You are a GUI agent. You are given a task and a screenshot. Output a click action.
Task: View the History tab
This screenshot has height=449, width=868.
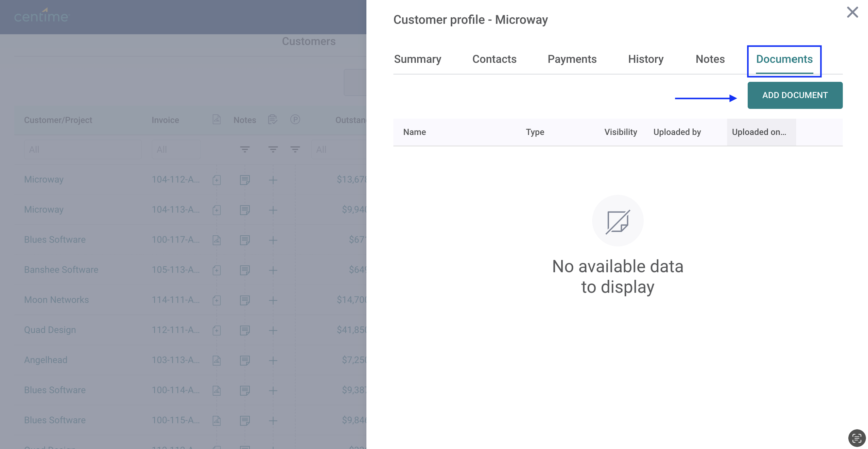pyautogui.click(x=645, y=59)
